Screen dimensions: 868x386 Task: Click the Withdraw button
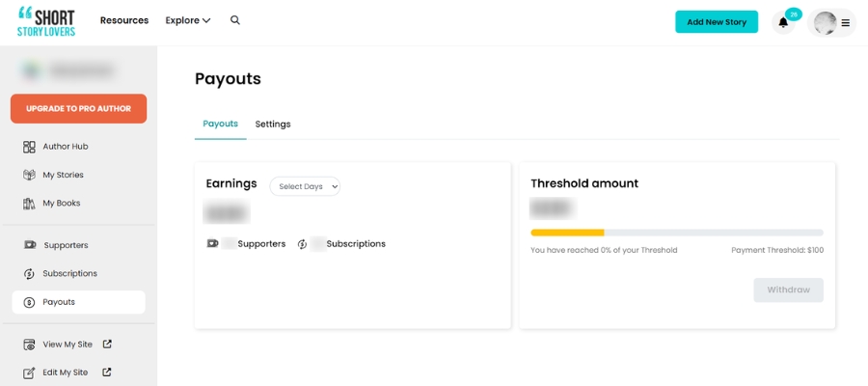(x=788, y=289)
